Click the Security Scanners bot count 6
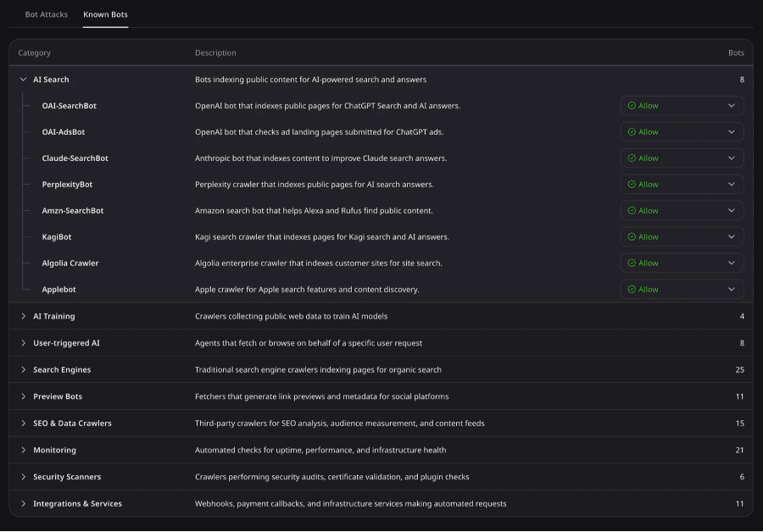 click(x=742, y=477)
